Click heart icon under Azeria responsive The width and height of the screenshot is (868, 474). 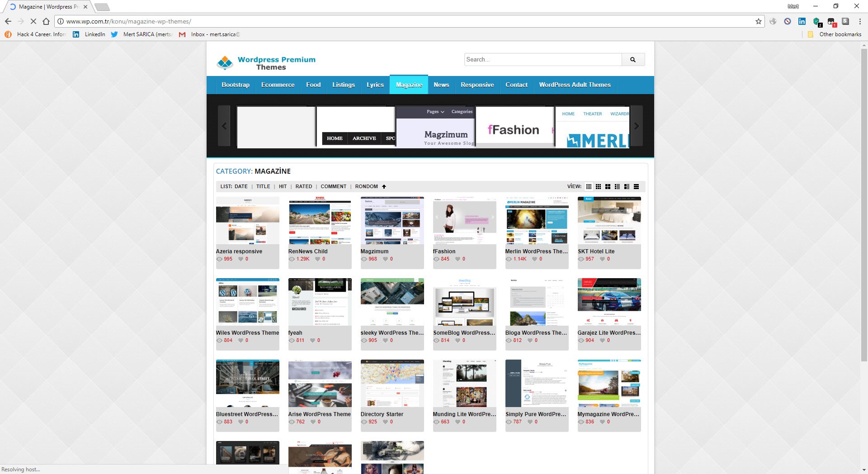click(241, 259)
